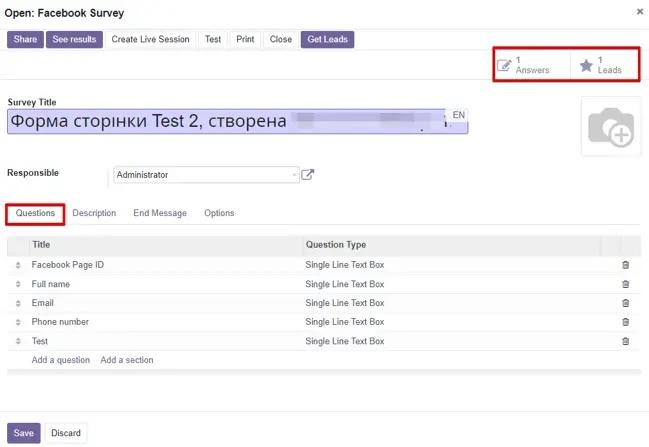Upload survey image via camera placeholder
Viewport: 649px width, 447px height.
pyautogui.click(x=609, y=128)
